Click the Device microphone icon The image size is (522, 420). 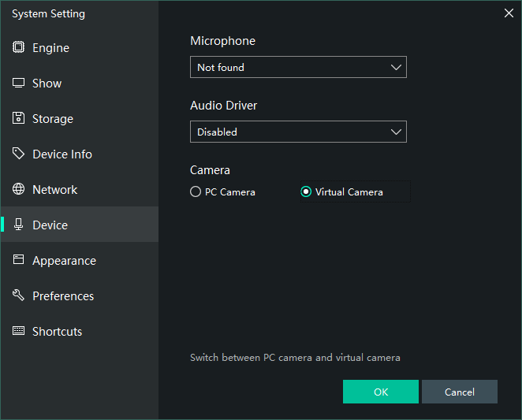point(18,225)
